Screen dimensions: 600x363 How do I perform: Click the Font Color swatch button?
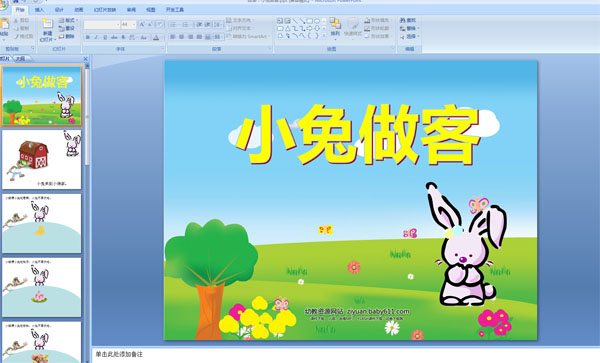tap(156, 37)
